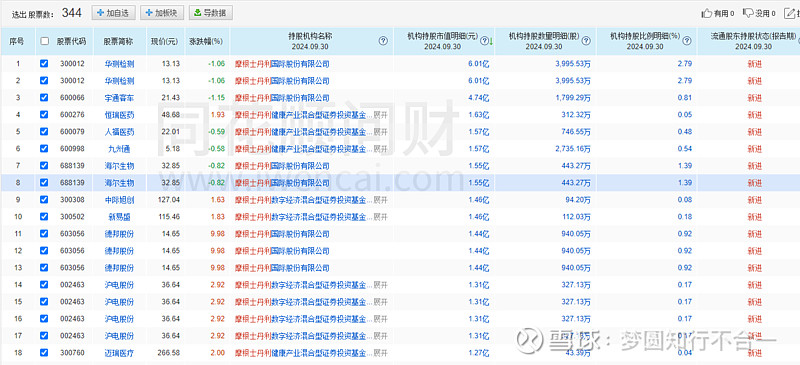800x365 pixels.
Task: Add selection to watchlist with 加自选
Action: tap(114, 13)
